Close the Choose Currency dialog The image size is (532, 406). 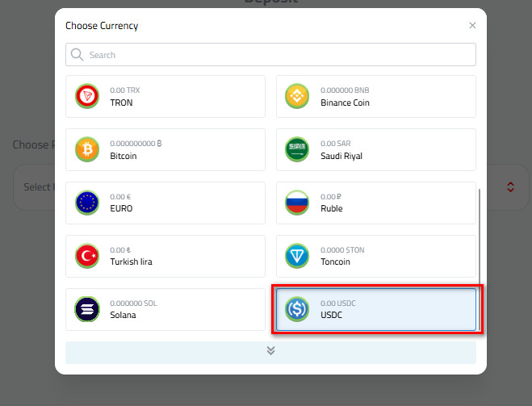click(x=472, y=26)
